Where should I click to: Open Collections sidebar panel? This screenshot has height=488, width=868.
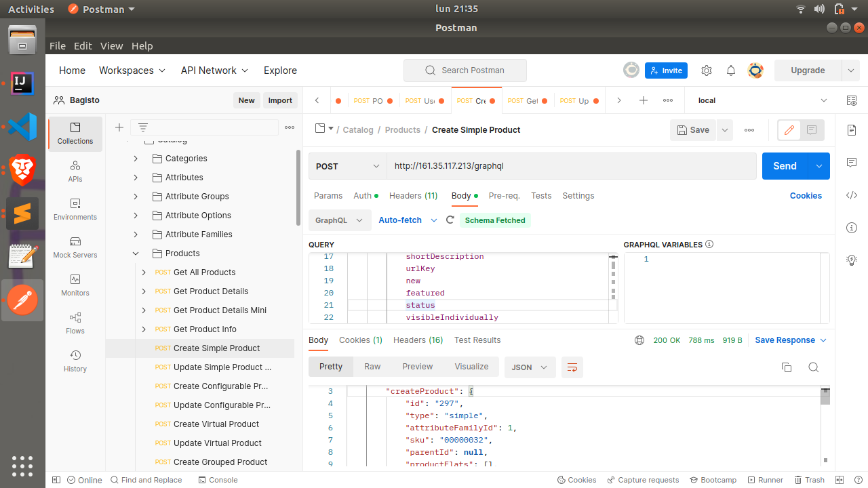[75, 134]
